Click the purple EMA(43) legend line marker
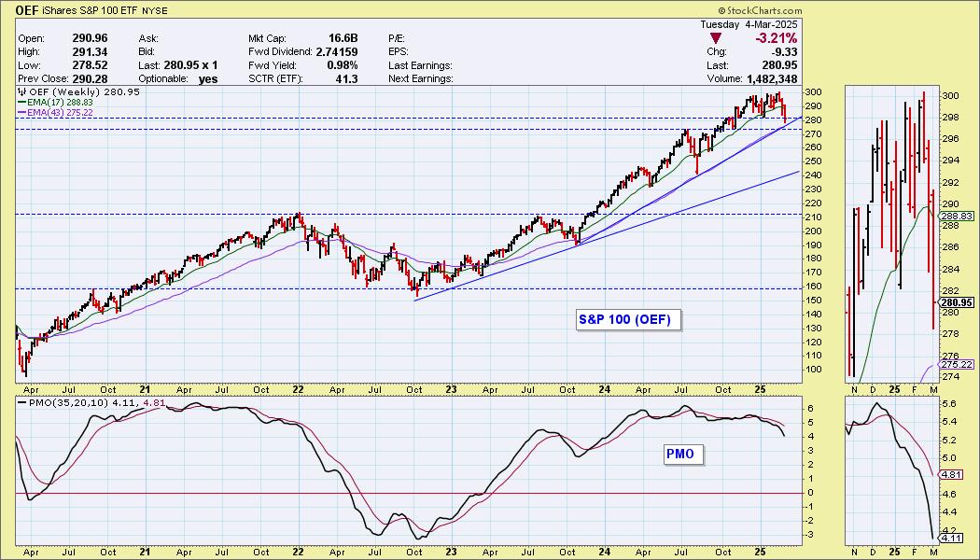This screenshot has width=980, height=560. click(x=21, y=112)
